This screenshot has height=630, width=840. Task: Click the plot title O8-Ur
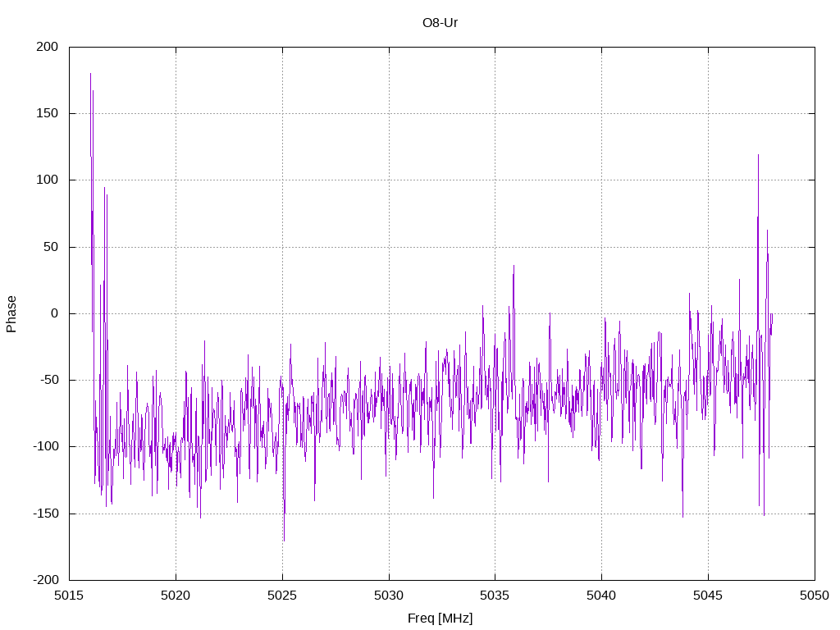click(440, 22)
